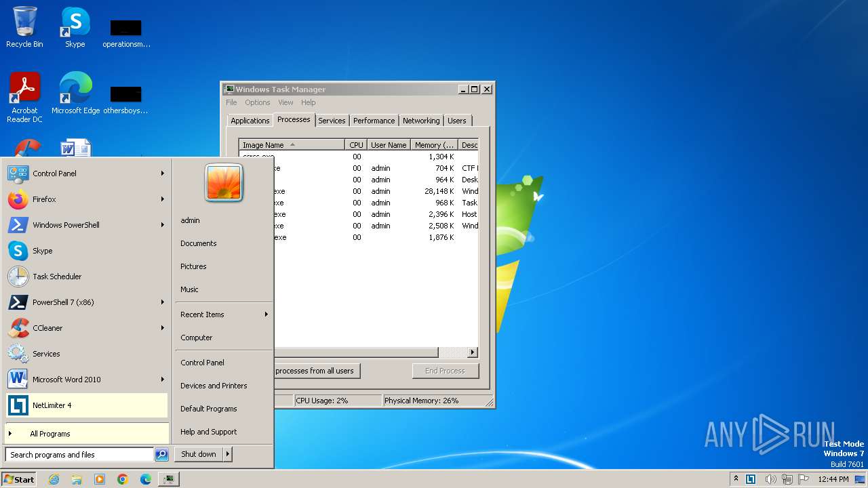Sort by Image Name column

pyautogui.click(x=292, y=145)
